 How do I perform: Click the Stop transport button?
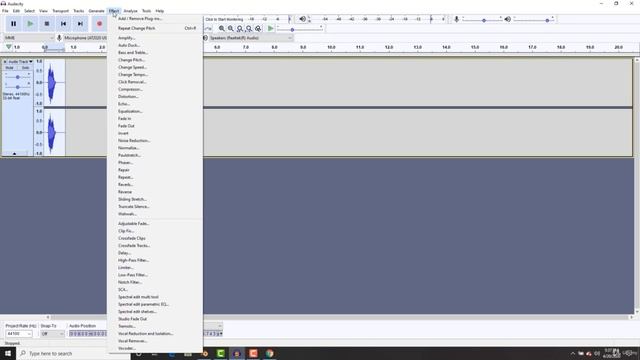47,24
